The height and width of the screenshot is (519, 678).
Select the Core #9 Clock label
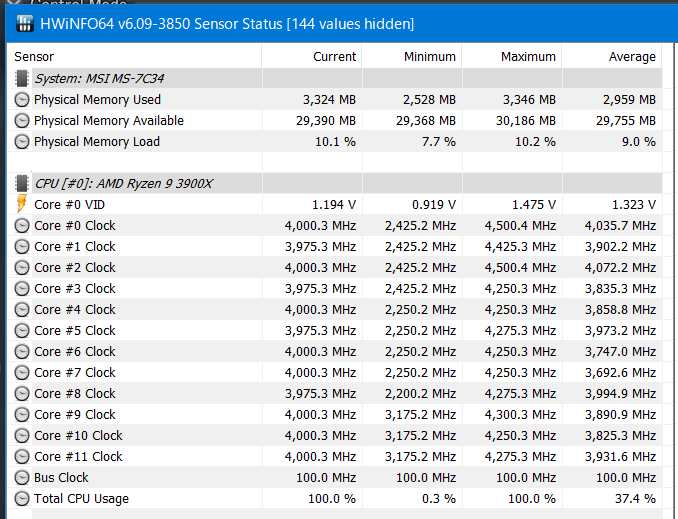pyautogui.click(x=75, y=415)
